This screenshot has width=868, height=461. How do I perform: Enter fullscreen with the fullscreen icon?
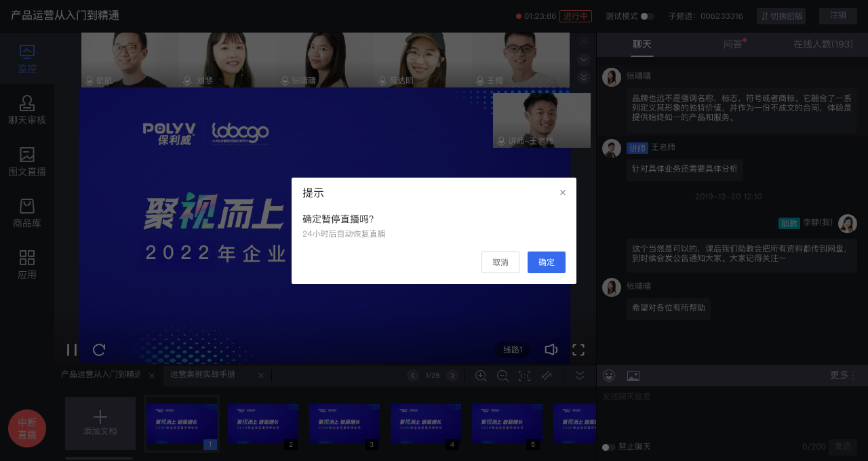(578, 350)
